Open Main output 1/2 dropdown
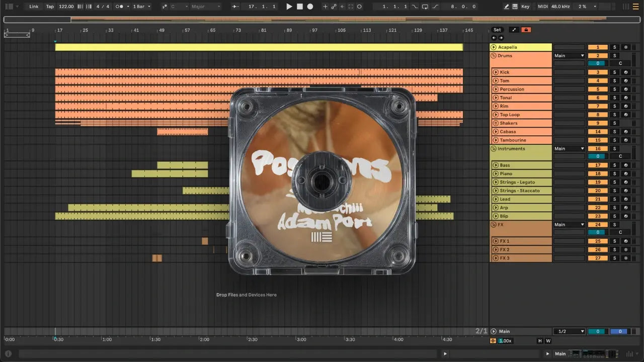The image size is (644, 362). (569, 331)
